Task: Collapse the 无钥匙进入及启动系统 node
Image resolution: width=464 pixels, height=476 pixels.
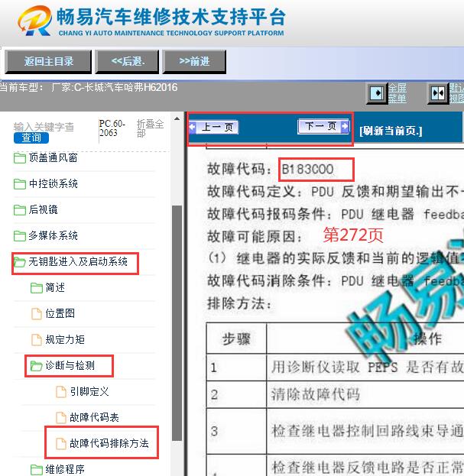Action: pyautogui.click(x=78, y=261)
